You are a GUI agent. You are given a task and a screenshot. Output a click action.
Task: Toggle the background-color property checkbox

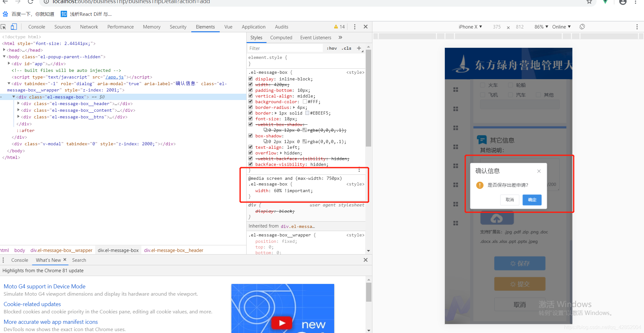pos(250,102)
